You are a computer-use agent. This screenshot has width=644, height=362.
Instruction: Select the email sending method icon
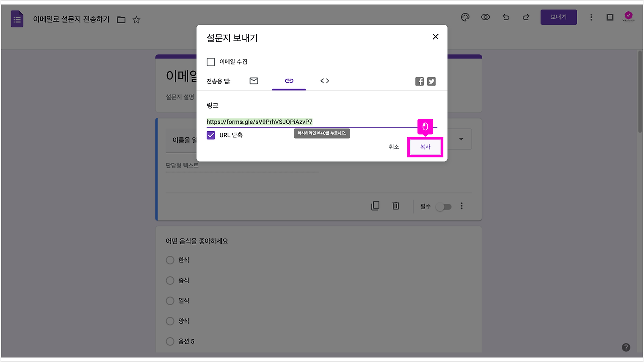(253, 80)
